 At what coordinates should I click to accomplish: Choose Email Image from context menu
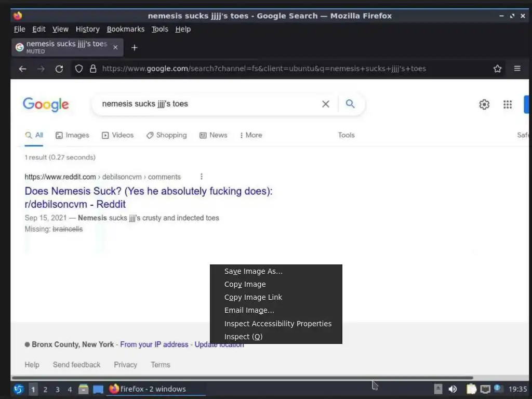coord(276,310)
